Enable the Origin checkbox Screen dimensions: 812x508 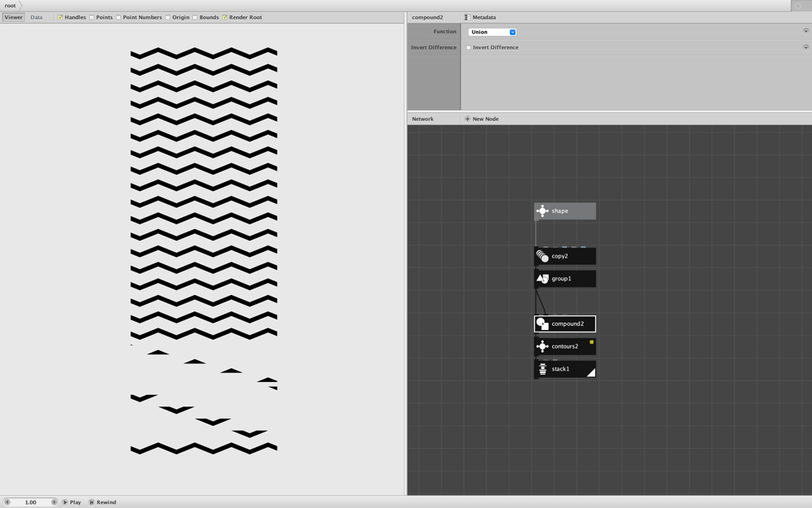point(168,17)
